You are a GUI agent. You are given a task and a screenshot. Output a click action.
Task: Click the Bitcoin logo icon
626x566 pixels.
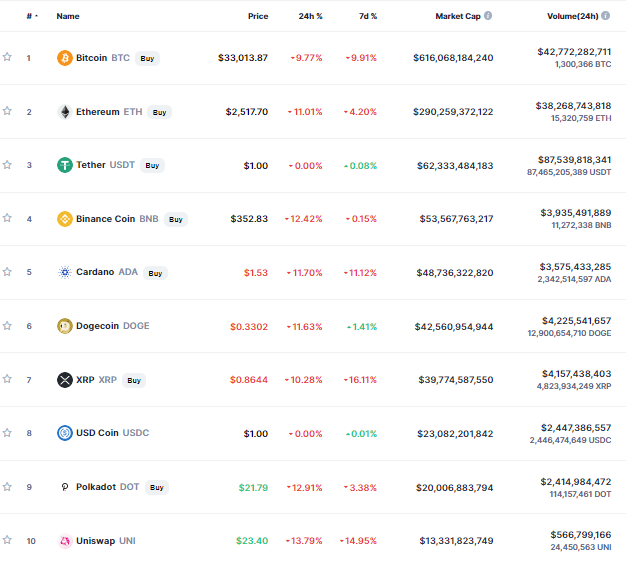[x=65, y=58]
